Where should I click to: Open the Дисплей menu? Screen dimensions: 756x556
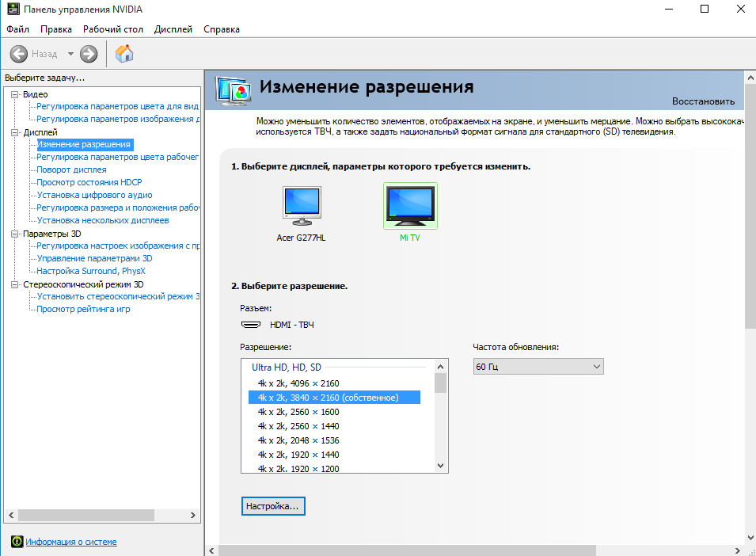coord(173,29)
